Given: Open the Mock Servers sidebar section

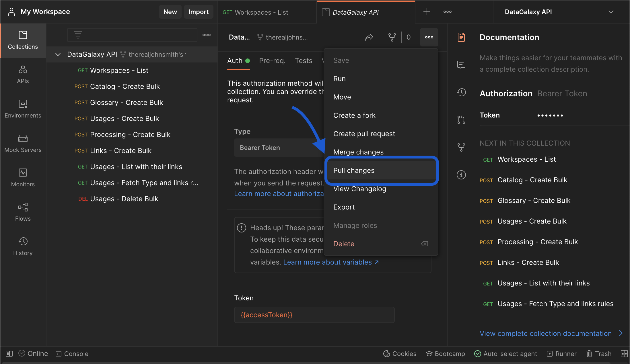Looking at the screenshot, I should 23,143.
